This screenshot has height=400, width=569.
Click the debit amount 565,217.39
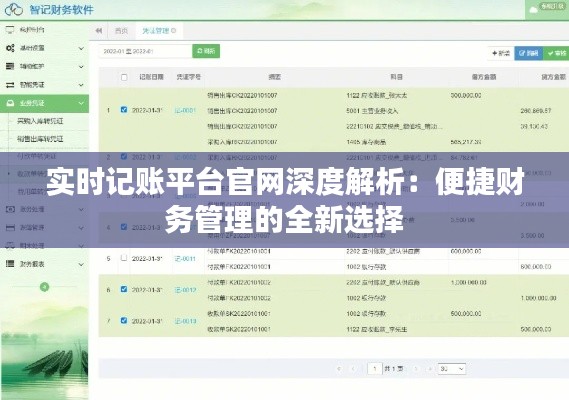[x=466, y=142]
